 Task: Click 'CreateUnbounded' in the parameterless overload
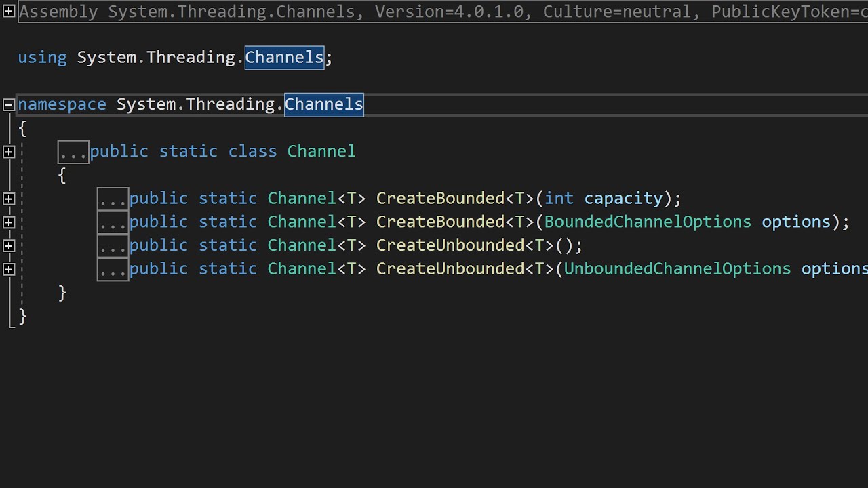coord(451,245)
